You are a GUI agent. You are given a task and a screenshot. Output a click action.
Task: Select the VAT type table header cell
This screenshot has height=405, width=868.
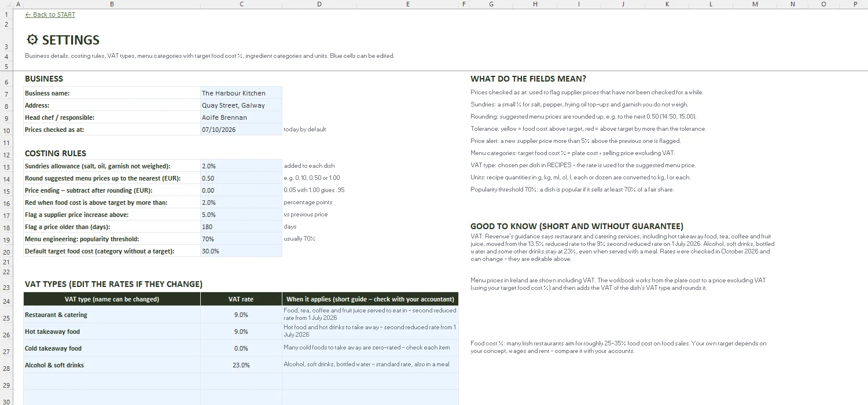tap(112, 299)
